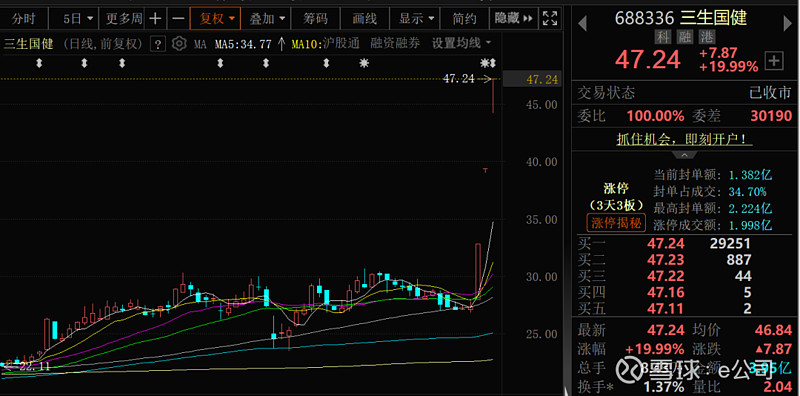Click the 委比 100.00% value
800x396 pixels.
point(655,116)
